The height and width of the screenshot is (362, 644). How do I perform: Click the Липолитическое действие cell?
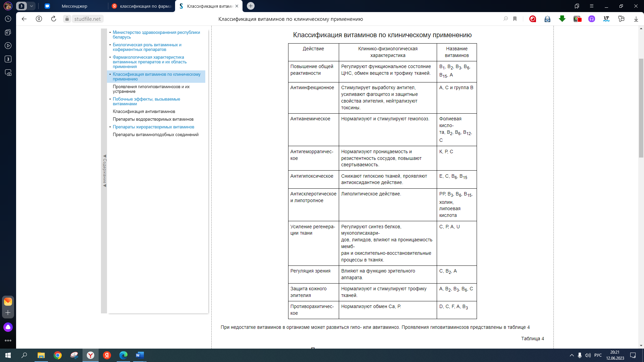[x=388, y=205]
